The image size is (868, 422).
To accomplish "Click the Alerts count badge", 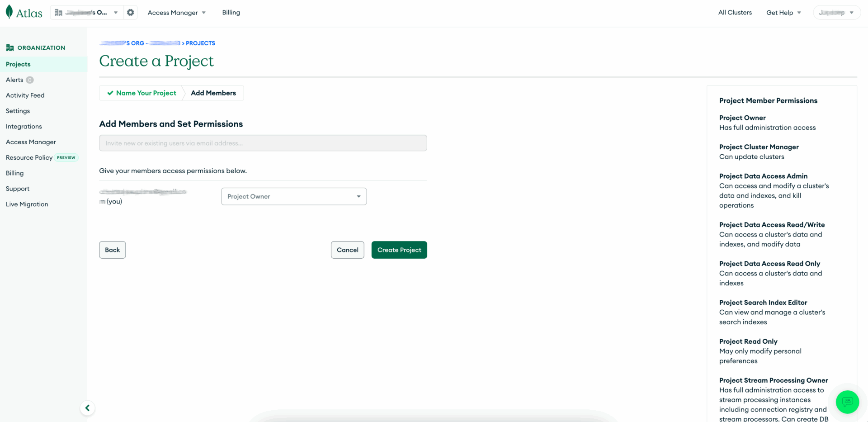I will pyautogui.click(x=30, y=80).
